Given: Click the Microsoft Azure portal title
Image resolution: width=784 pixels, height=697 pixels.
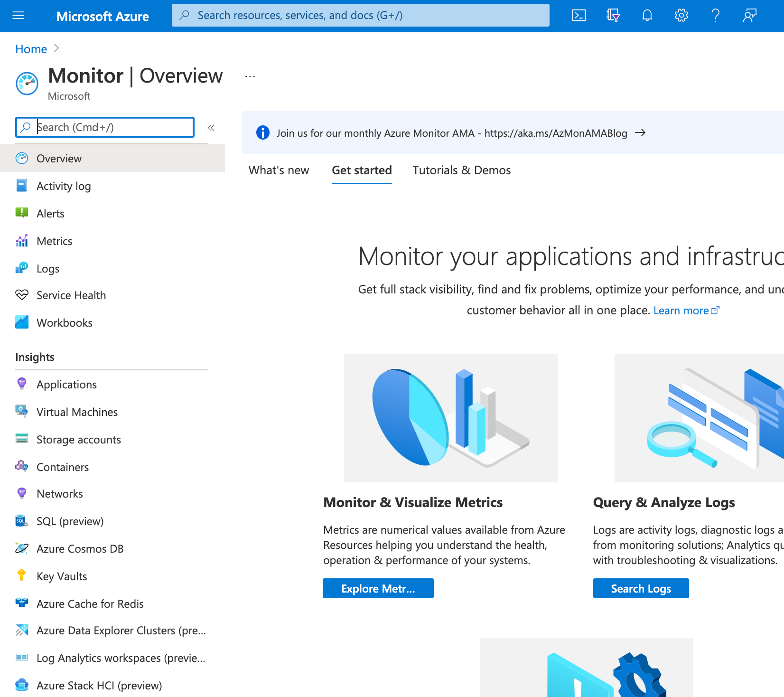Looking at the screenshot, I should (x=103, y=16).
